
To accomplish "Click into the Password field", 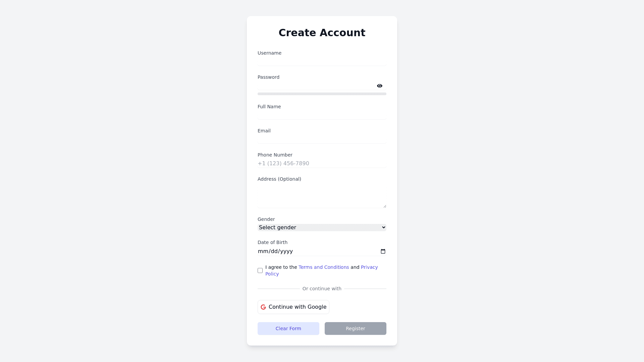I will click(x=315, y=85).
